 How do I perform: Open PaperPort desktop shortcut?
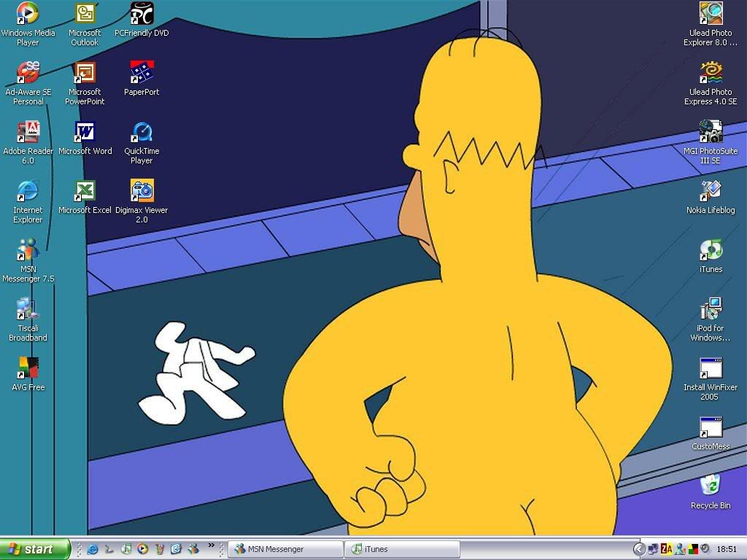tap(142, 73)
